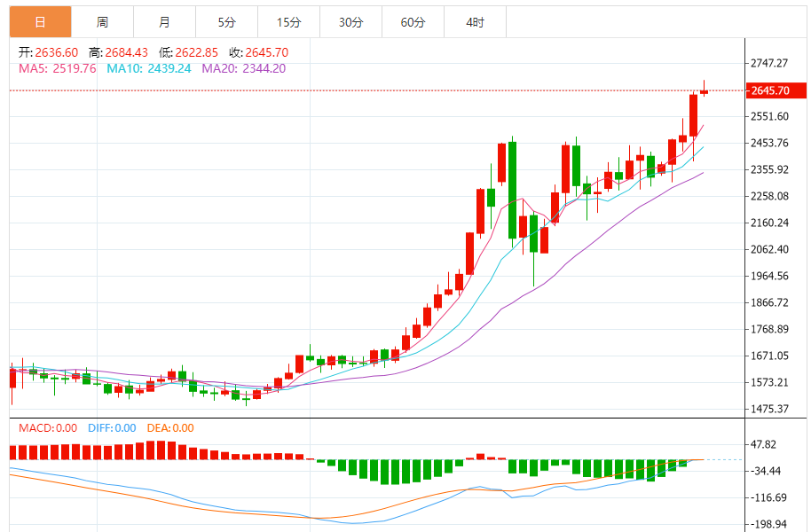This screenshot has width=811, height=532.
Task: Select the 15分 interval tab
Action: [x=288, y=22]
